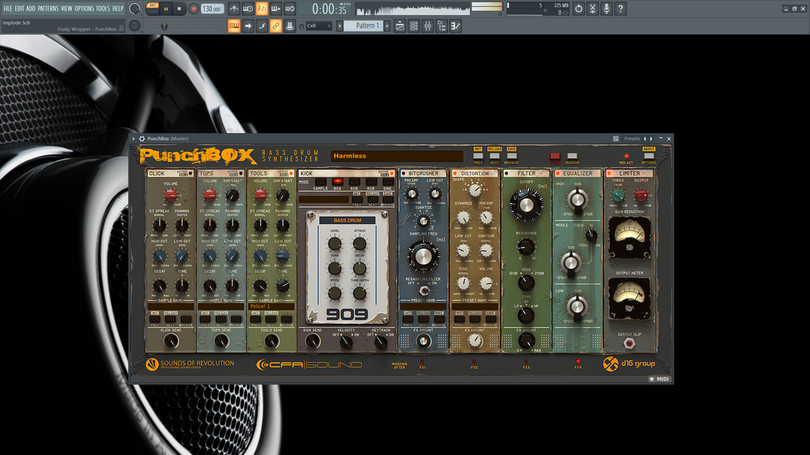Open the EDIT menu
The image size is (810, 455).
[19, 9]
